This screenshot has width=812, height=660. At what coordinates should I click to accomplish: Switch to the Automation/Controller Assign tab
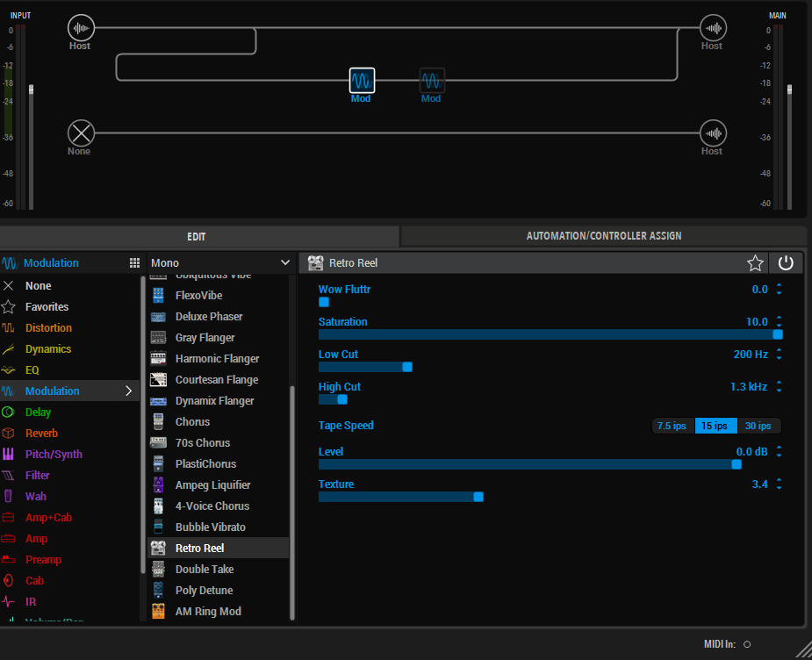pyautogui.click(x=603, y=236)
